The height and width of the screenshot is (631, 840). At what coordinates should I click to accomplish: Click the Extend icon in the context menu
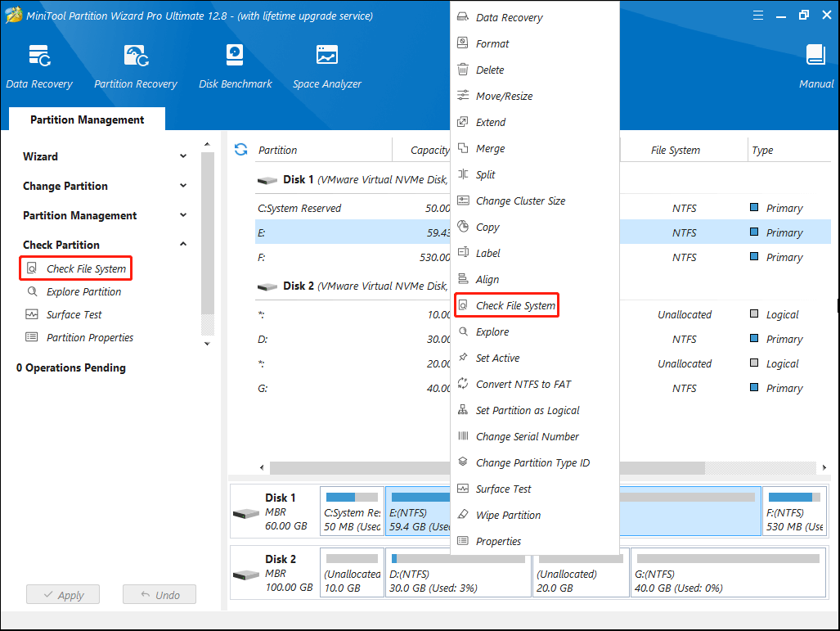pyautogui.click(x=463, y=122)
